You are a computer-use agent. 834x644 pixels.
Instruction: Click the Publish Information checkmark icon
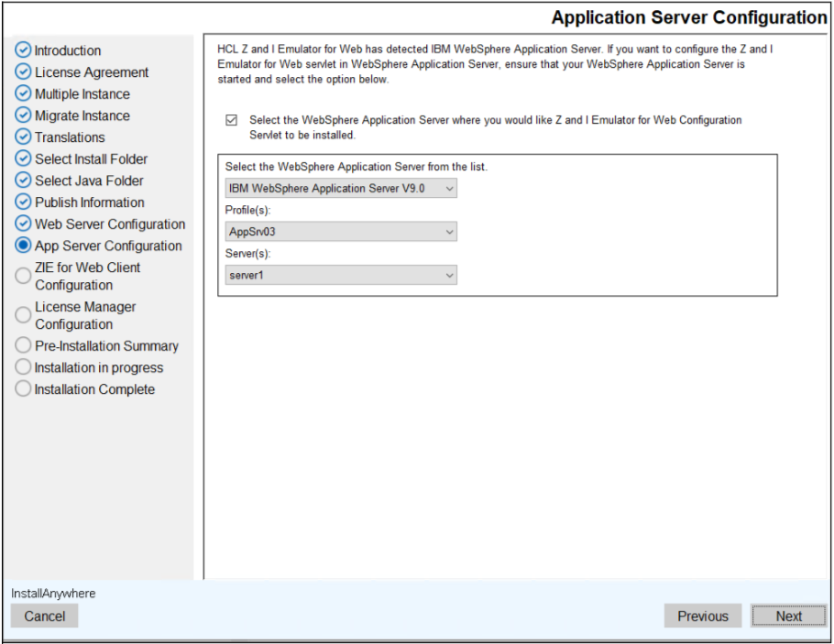pos(23,202)
